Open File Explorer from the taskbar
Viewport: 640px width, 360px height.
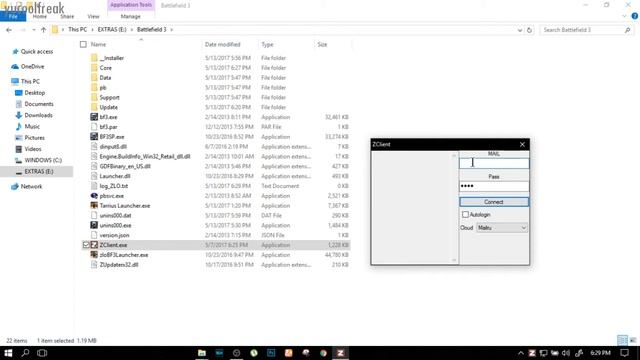tap(202, 353)
